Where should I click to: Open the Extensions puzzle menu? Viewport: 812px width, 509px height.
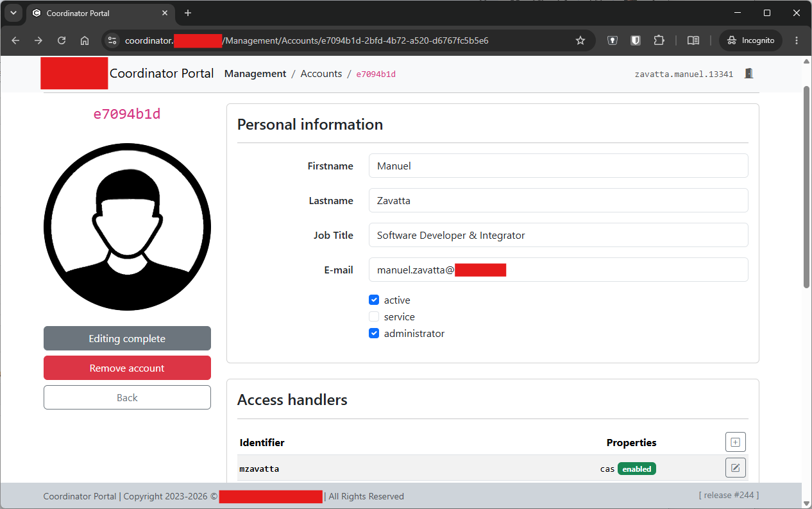659,40
